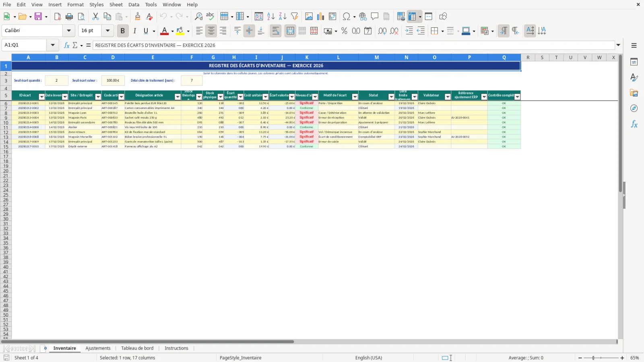Click the Function Wizard fx icon

coord(67,45)
